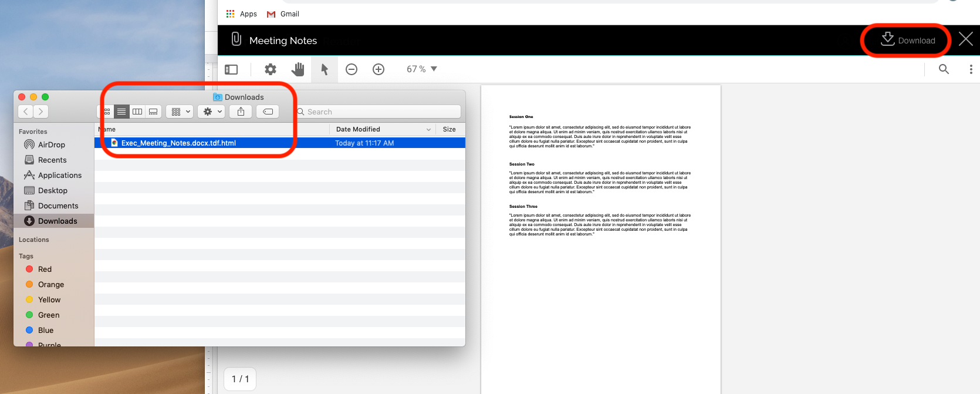Sort by Size column header

click(450, 129)
